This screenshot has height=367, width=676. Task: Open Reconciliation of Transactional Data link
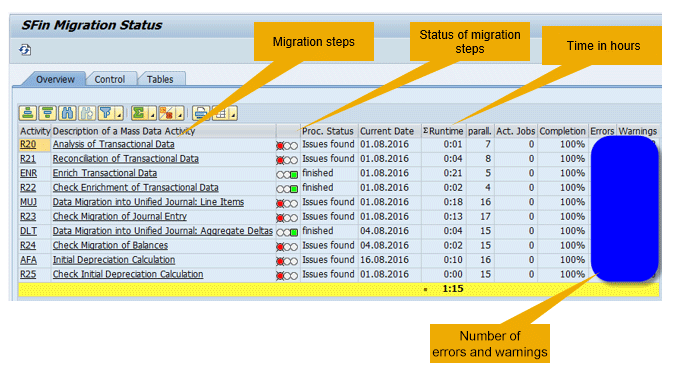(x=125, y=159)
